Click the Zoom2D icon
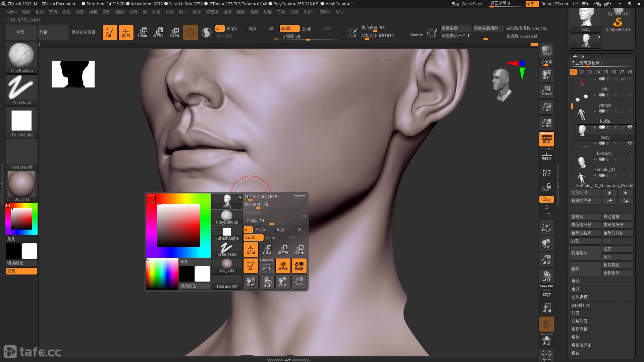This screenshot has height=362, width=644. click(546, 90)
